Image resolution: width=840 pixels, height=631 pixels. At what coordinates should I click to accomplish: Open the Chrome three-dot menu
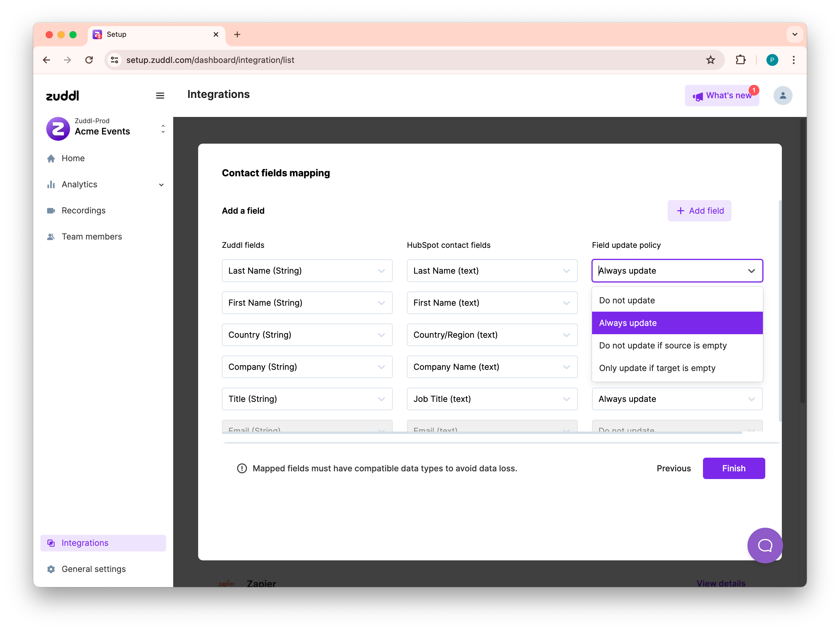point(793,60)
